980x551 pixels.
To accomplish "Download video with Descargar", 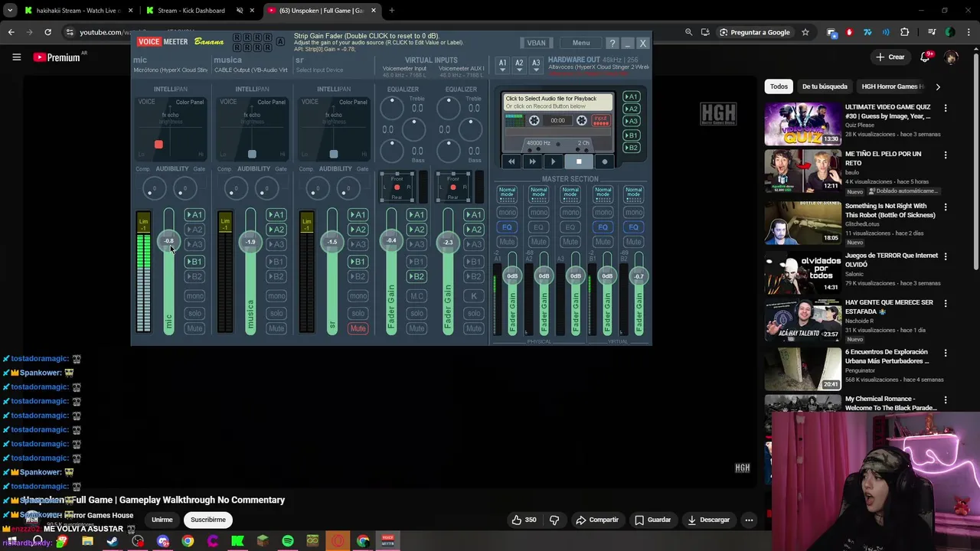I will point(707,520).
